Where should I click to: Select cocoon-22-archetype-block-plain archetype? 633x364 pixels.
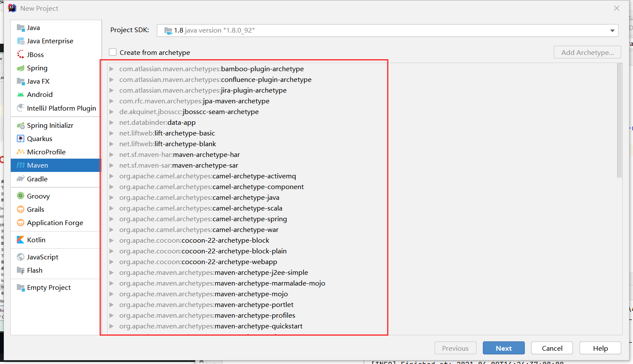pos(203,251)
